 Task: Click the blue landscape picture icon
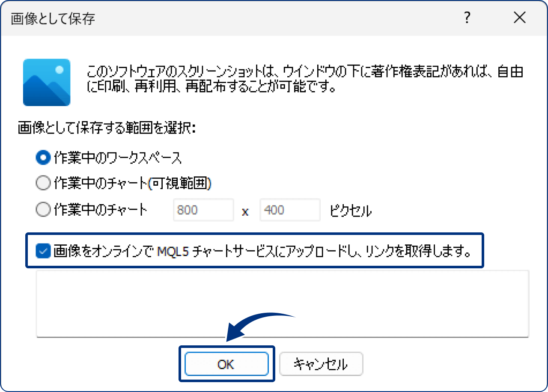pos(47,82)
